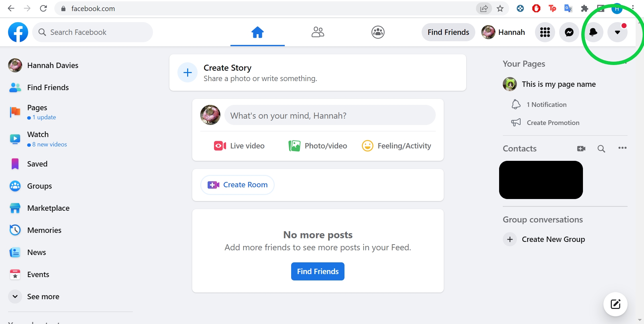The image size is (644, 324).
Task: Click the share page icon in address bar
Action: coord(484,8)
